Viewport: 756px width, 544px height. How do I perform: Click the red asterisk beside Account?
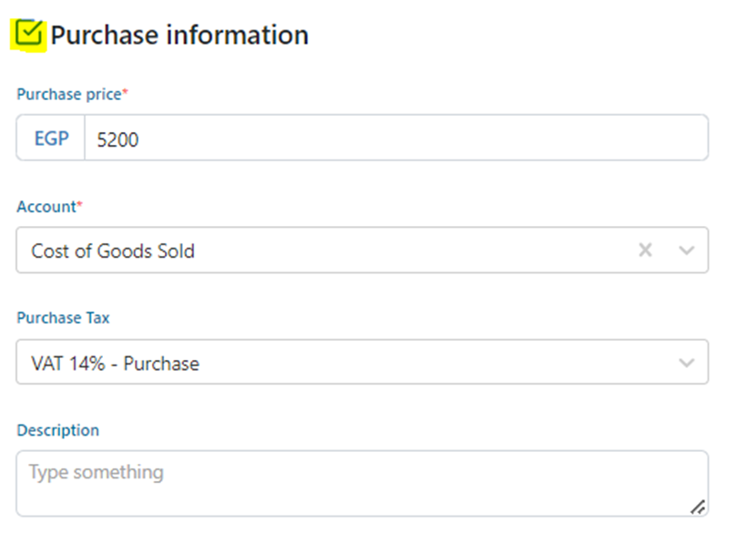tap(79, 205)
